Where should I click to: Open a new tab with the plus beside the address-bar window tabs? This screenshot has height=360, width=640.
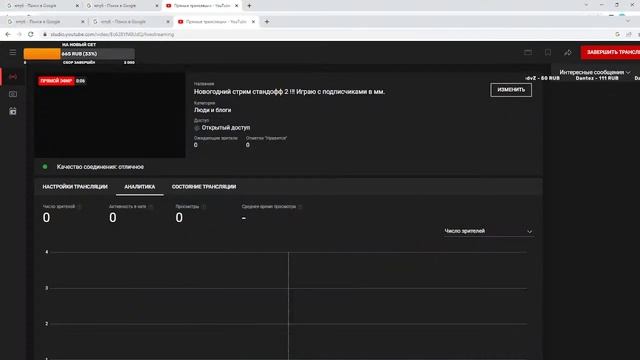pyautogui.click(x=267, y=22)
